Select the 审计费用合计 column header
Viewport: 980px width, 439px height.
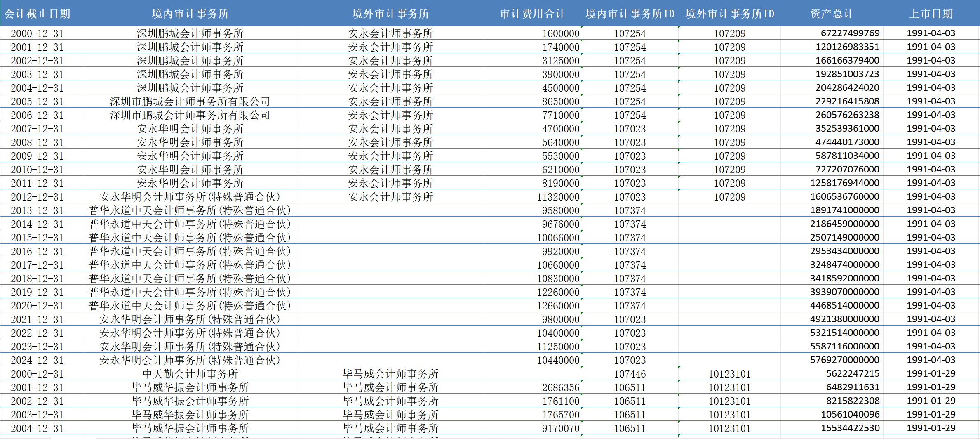point(532,14)
